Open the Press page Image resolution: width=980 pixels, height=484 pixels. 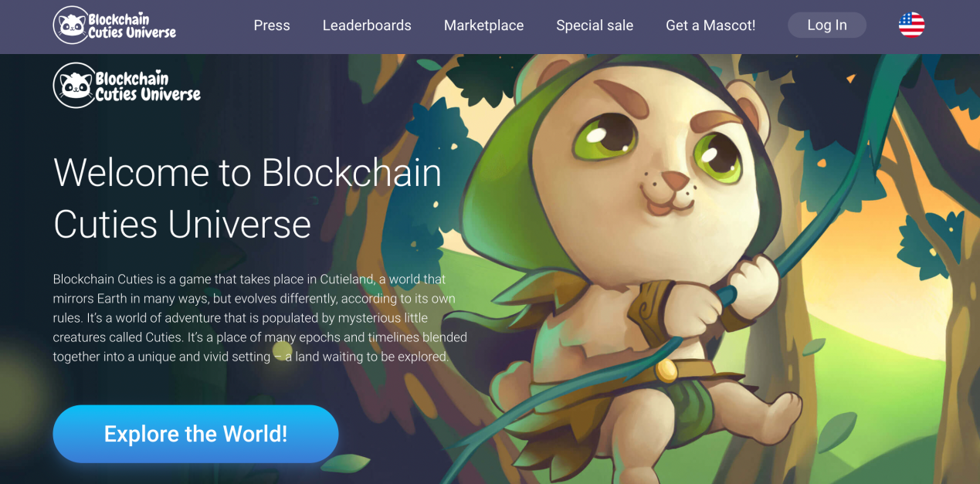pos(272,25)
